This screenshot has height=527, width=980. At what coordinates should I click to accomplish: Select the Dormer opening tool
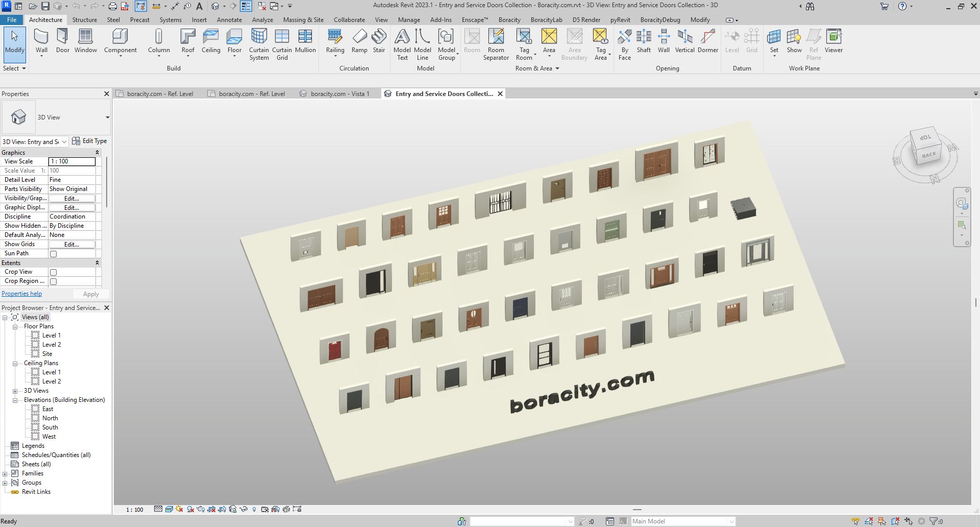708,41
